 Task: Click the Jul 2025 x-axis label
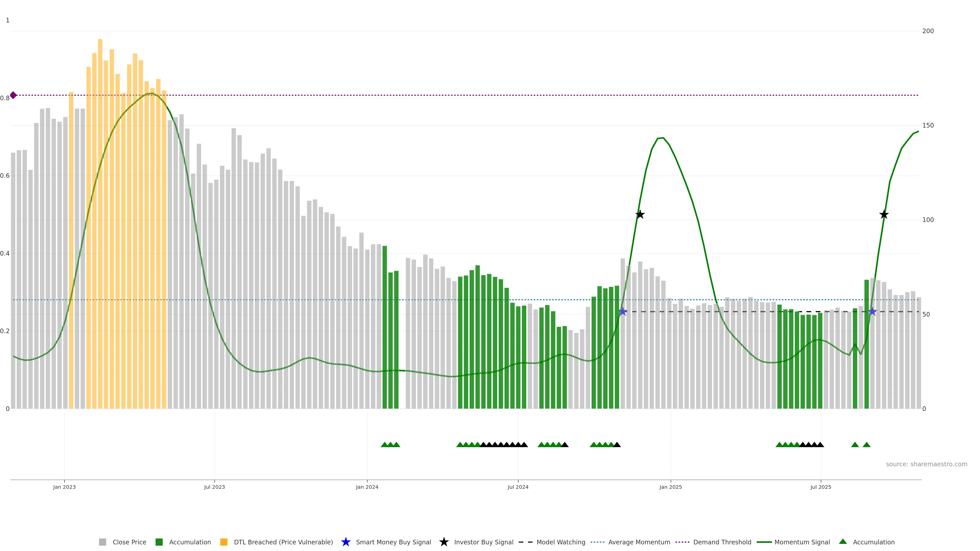pos(820,487)
